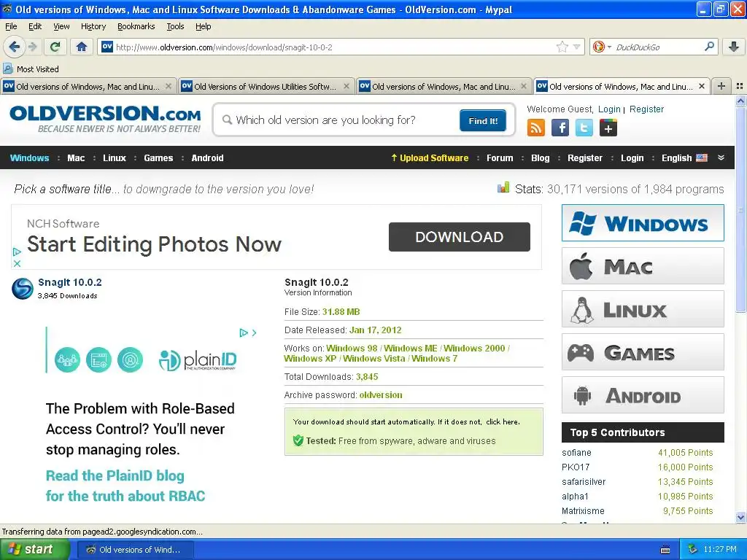The width and height of the screenshot is (747, 560).
Task: Reload the page with the refresh icon
Action: pyautogui.click(x=55, y=47)
